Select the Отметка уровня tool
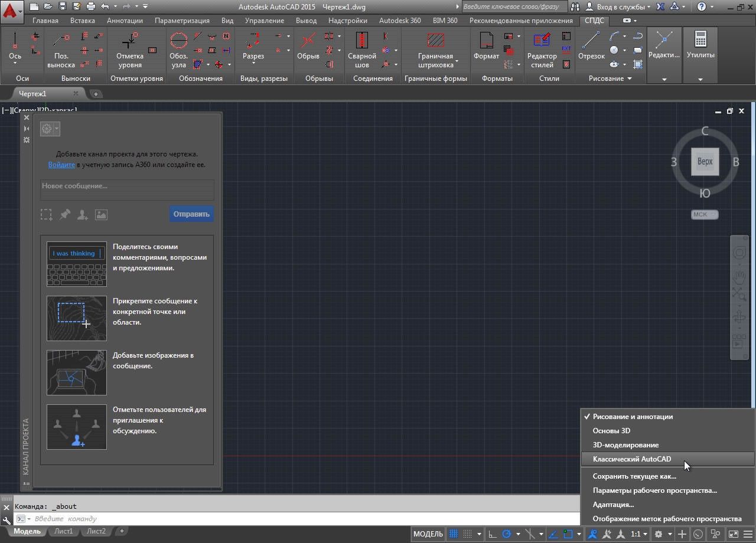756x543 pixels. coord(129,50)
